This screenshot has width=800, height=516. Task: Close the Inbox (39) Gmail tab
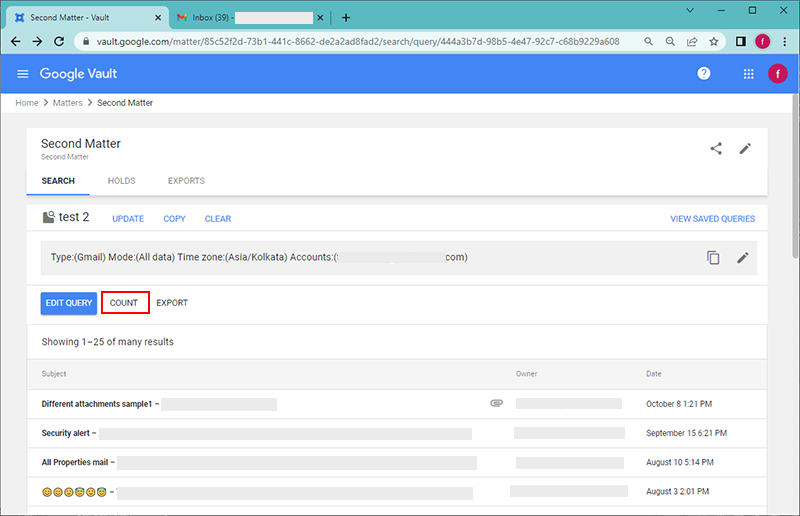[320, 18]
